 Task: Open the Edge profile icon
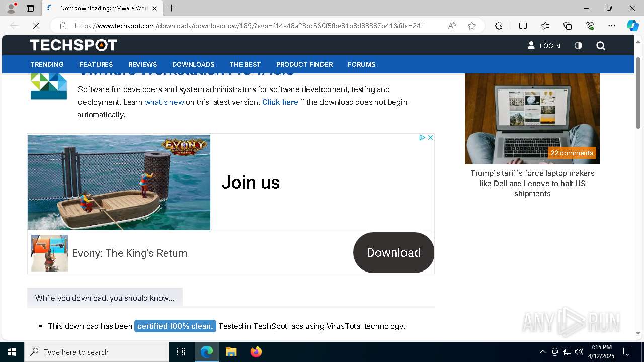pos(11,8)
